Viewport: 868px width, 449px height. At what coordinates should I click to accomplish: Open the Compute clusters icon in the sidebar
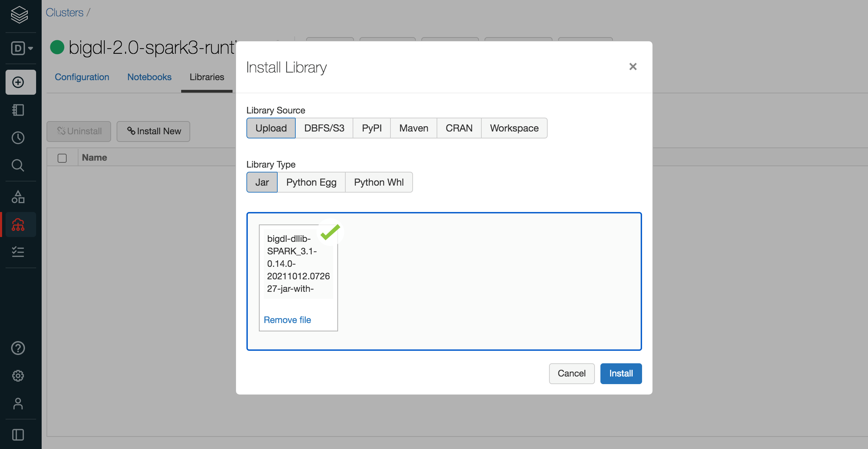pos(18,225)
